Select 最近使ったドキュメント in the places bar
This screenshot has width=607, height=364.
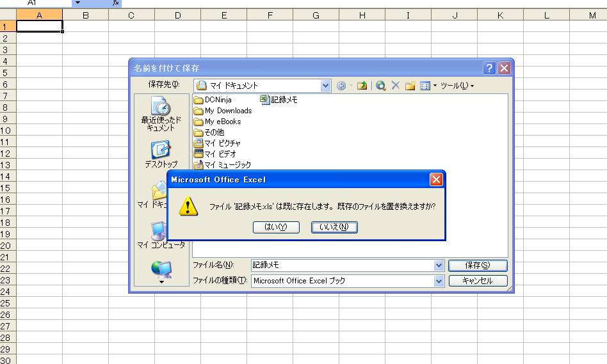tap(161, 114)
